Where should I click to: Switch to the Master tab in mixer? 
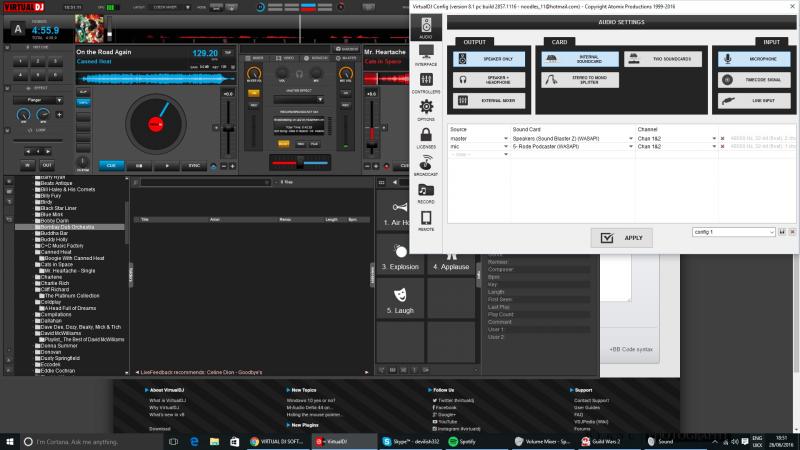tap(346, 58)
